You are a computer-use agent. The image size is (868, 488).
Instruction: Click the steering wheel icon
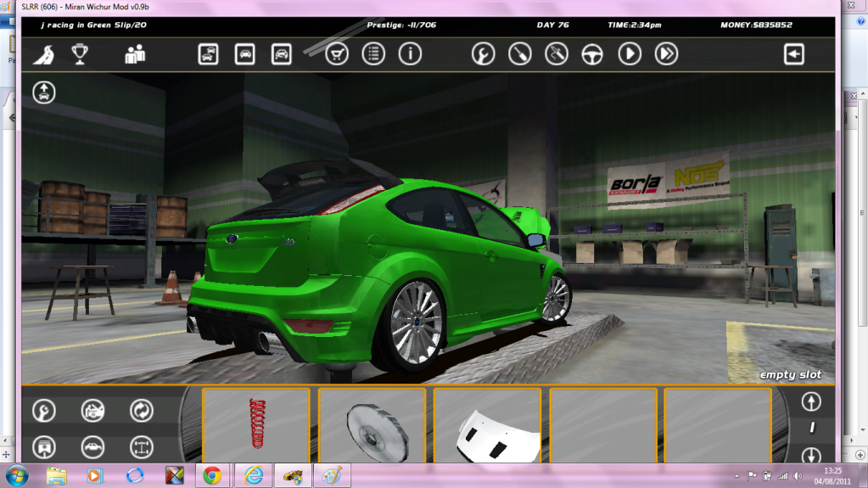click(x=592, y=54)
